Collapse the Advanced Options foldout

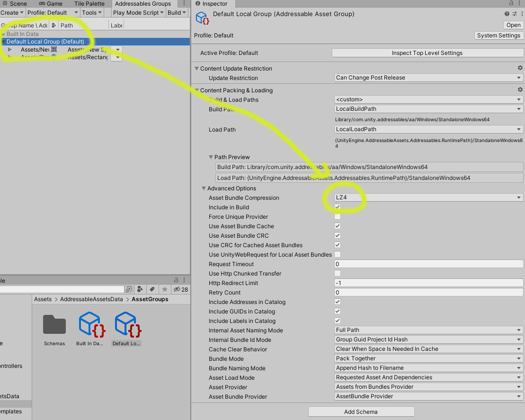204,188
